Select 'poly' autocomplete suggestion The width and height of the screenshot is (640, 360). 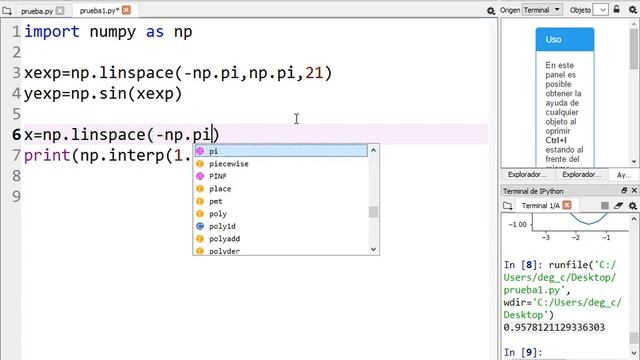pyautogui.click(x=281, y=213)
